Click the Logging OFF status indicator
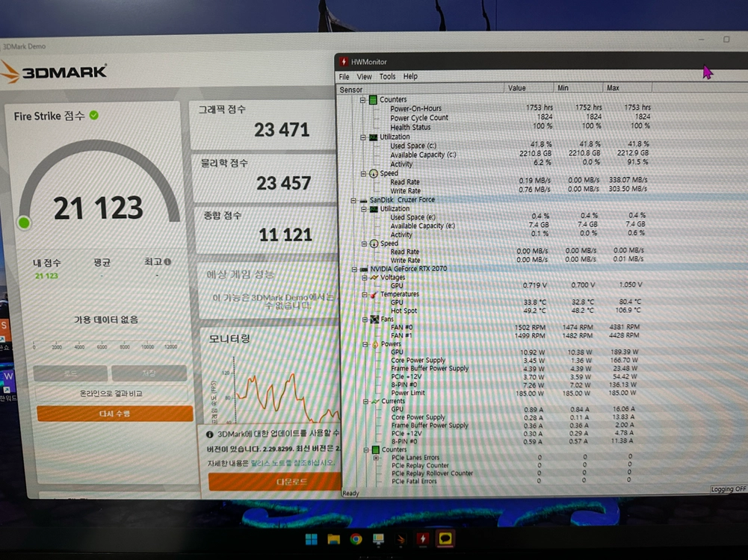 click(x=729, y=489)
